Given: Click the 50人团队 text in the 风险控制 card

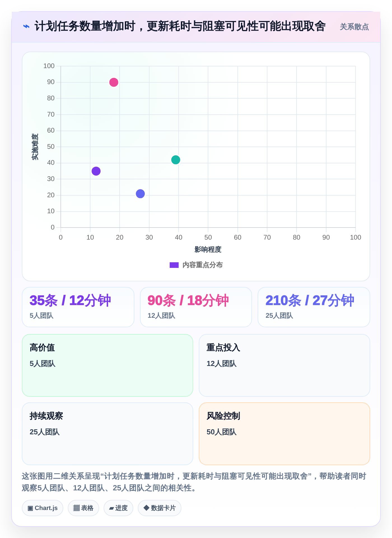Looking at the screenshot, I should point(221,432).
